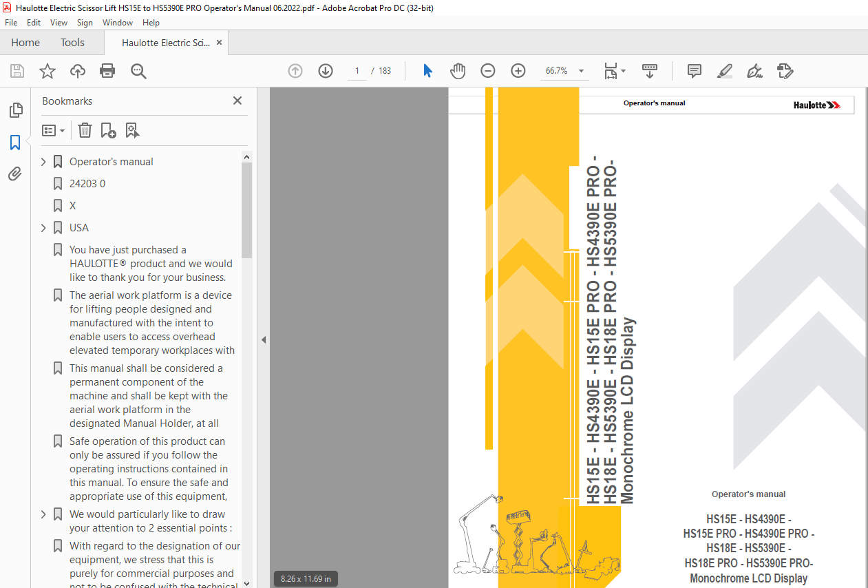Collapse the navigation pane with side arrow
This screenshot has height=588, width=868.
coord(263,339)
